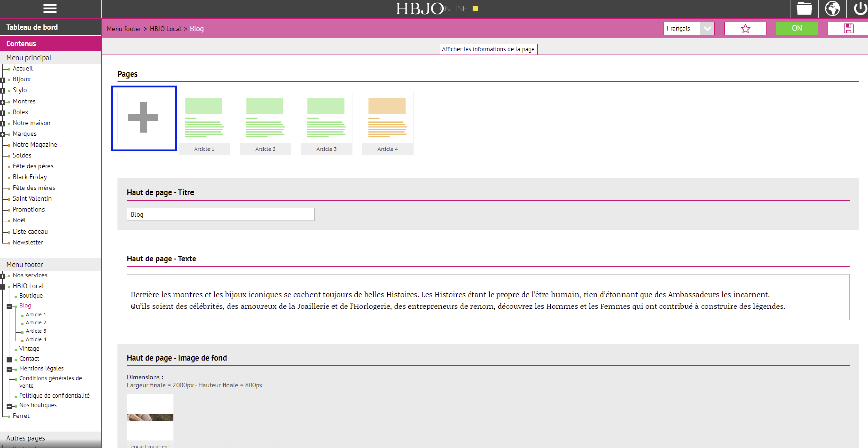Select the Contenus section tab
Screen dimensions: 868x448
[x=21, y=43]
